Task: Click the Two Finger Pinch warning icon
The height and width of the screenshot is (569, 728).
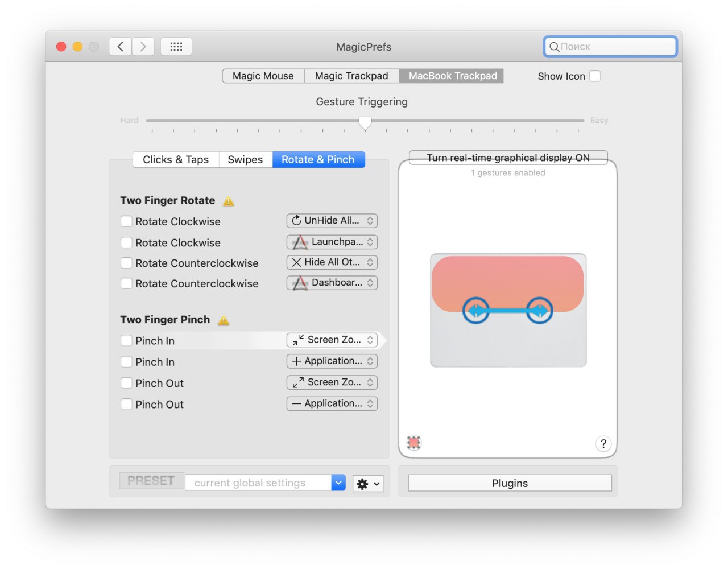Action: [x=224, y=320]
